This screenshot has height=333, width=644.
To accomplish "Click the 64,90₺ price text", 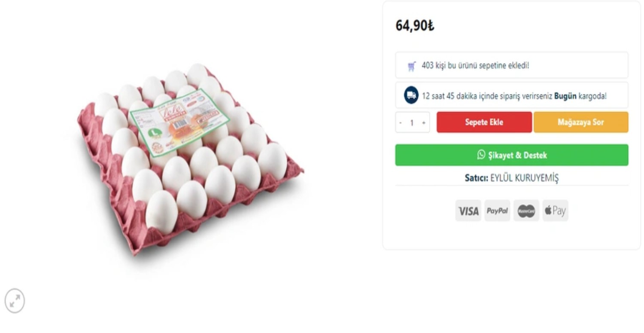I will pos(415,26).
